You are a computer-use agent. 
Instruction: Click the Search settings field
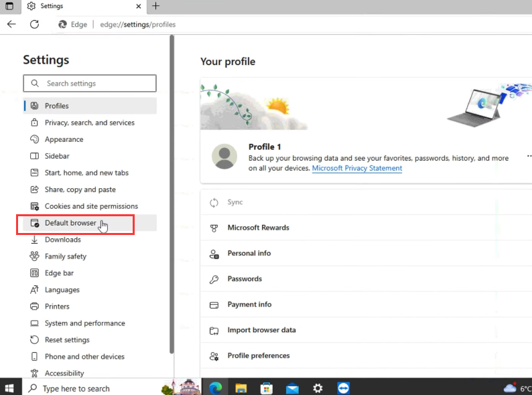[90, 84]
